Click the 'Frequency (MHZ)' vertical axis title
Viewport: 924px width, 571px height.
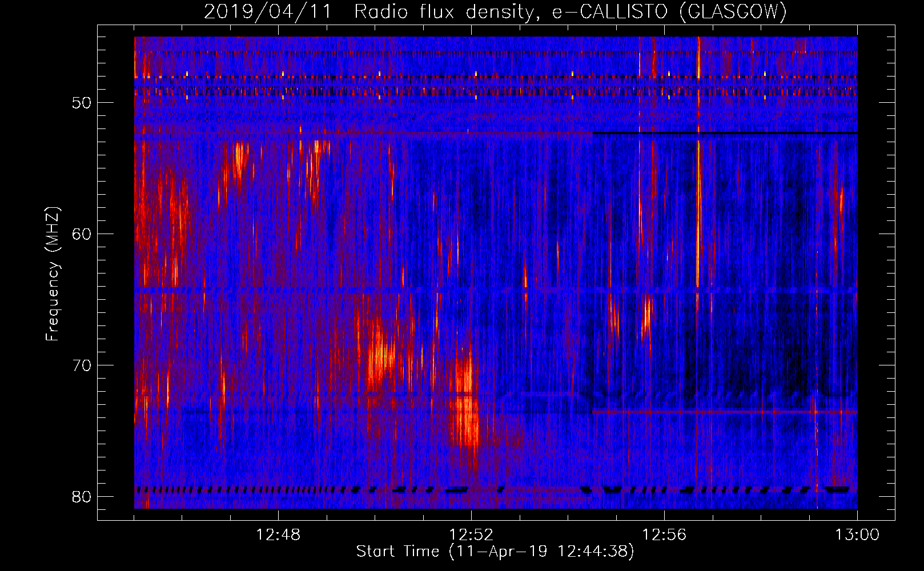pos(53,274)
